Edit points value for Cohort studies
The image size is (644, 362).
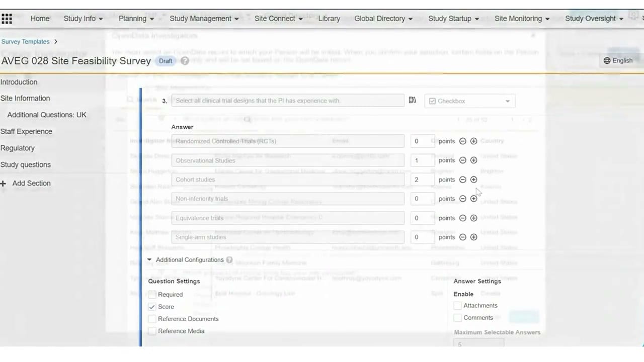pos(422,179)
